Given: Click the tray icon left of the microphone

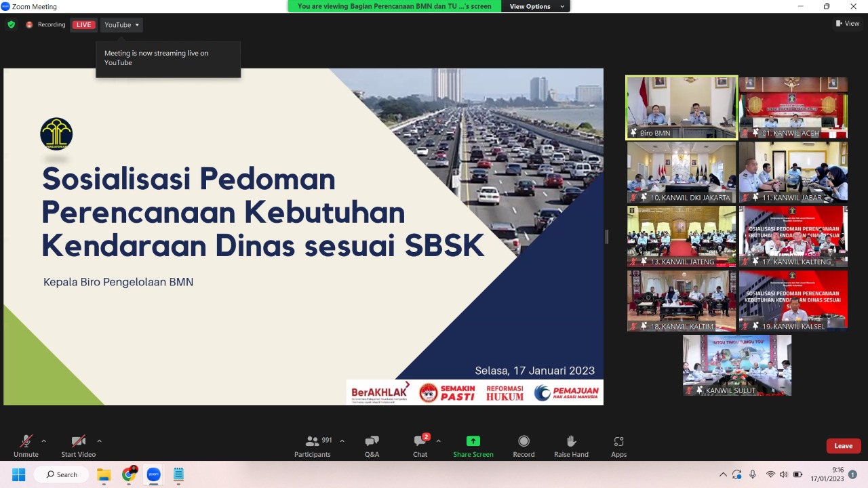Looking at the screenshot, I should tap(738, 474).
